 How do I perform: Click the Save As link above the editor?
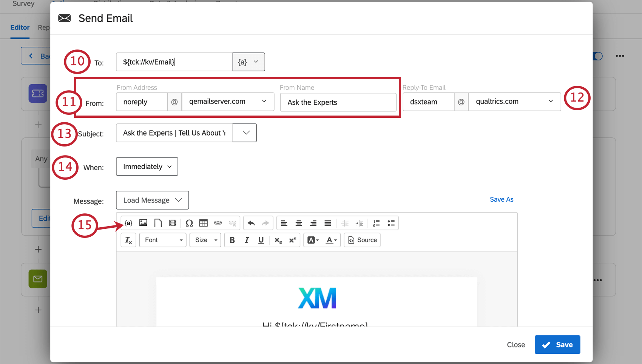(x=502, y=199)
